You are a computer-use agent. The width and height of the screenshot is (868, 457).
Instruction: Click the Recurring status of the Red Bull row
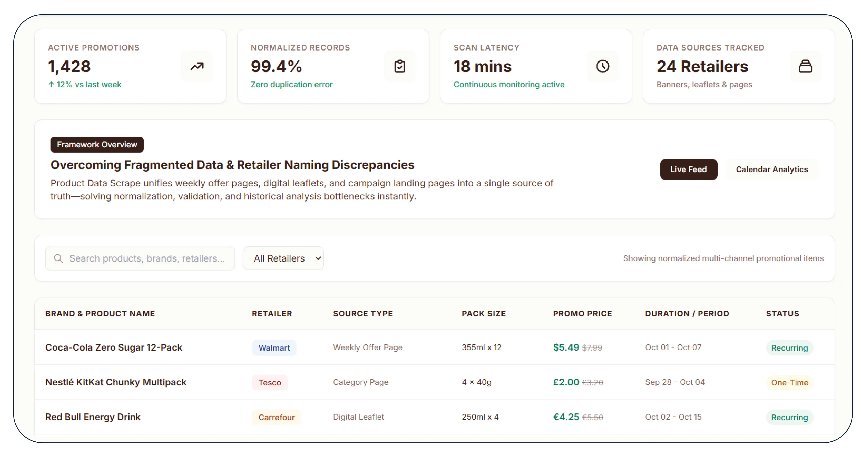789,417
